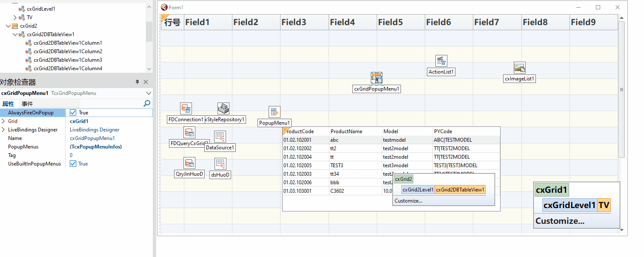Viewport: 644px width, 257px height.
Task: Select cxGrid2DBTableView1Column3 in the tree
Action: coord(68,60)
